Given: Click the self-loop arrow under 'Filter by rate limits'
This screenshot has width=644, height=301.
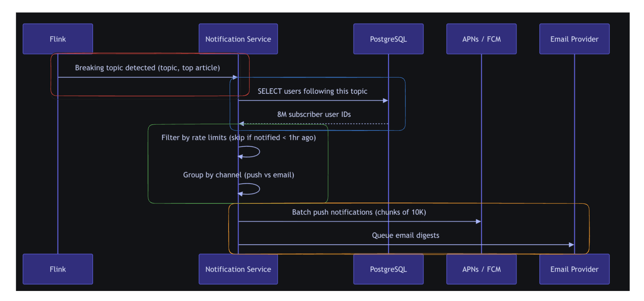Looking at the screenshot, I should 249,152.
